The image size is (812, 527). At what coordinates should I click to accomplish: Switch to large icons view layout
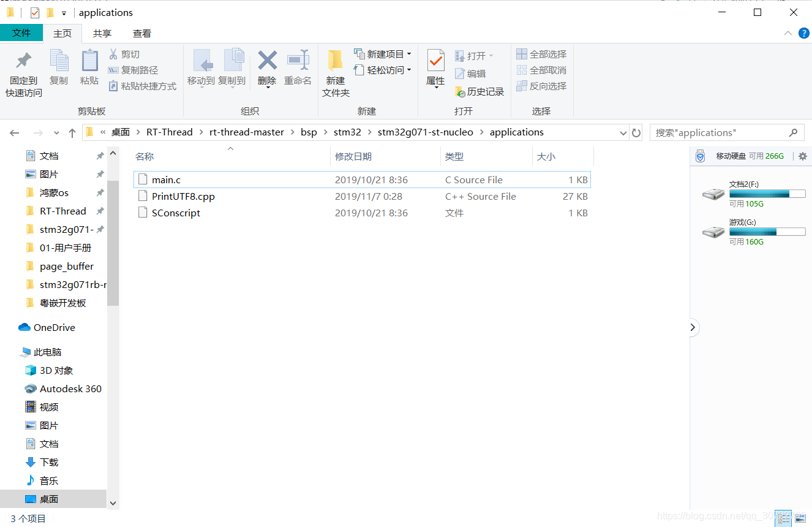coord(800,518)
